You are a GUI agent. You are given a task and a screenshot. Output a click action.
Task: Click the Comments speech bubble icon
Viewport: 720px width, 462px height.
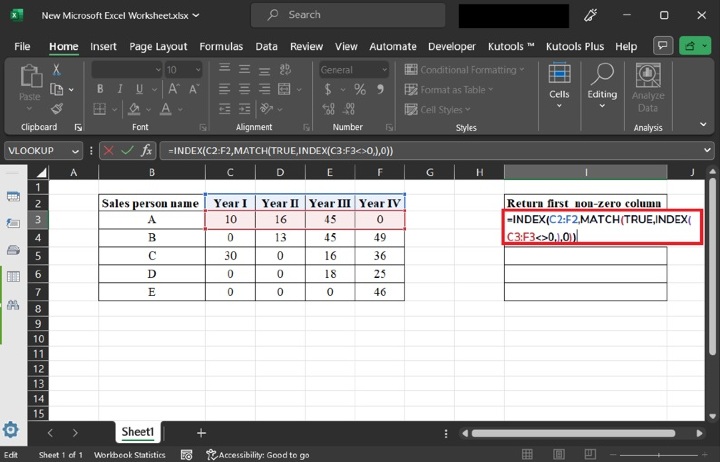661,46
